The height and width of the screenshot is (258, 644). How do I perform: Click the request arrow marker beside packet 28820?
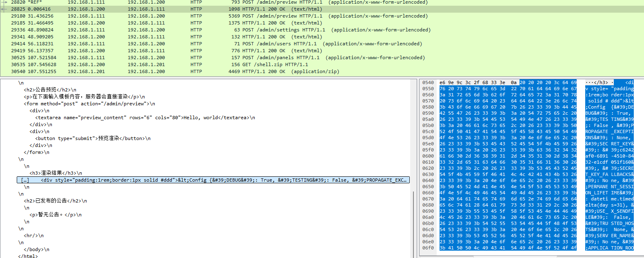(x=4, y=2)
